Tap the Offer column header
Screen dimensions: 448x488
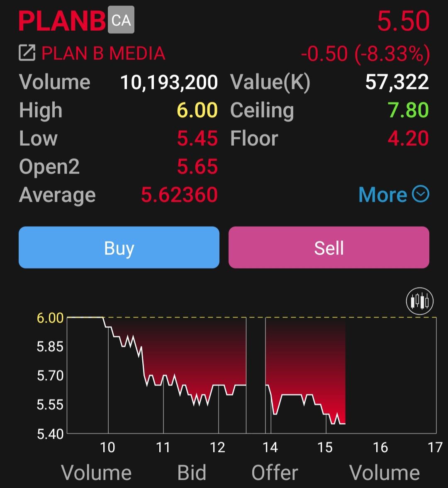click(x=275, y=472)
